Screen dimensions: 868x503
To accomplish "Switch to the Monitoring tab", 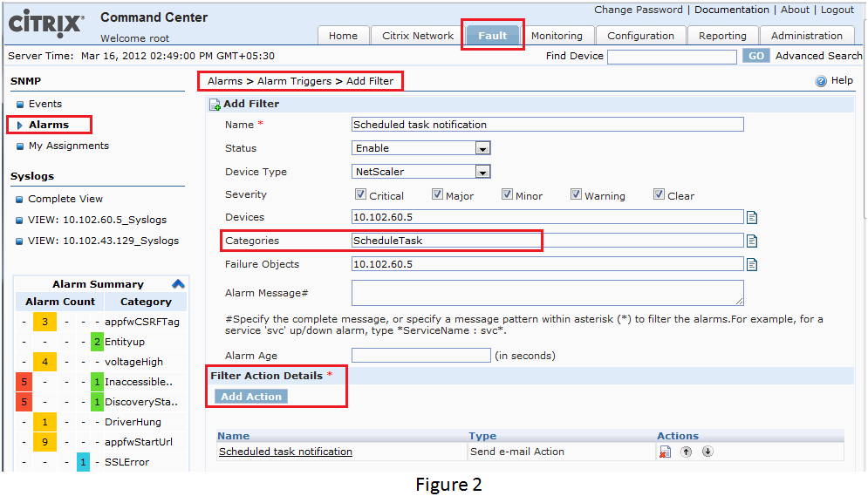I will pyautogui.click(x=557, y=36).
